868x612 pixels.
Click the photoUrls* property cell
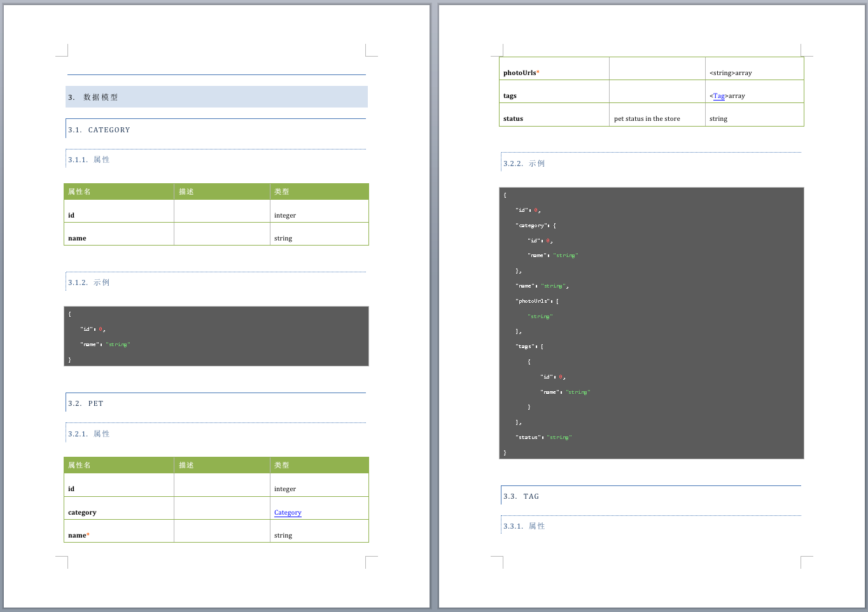point(521,73)
